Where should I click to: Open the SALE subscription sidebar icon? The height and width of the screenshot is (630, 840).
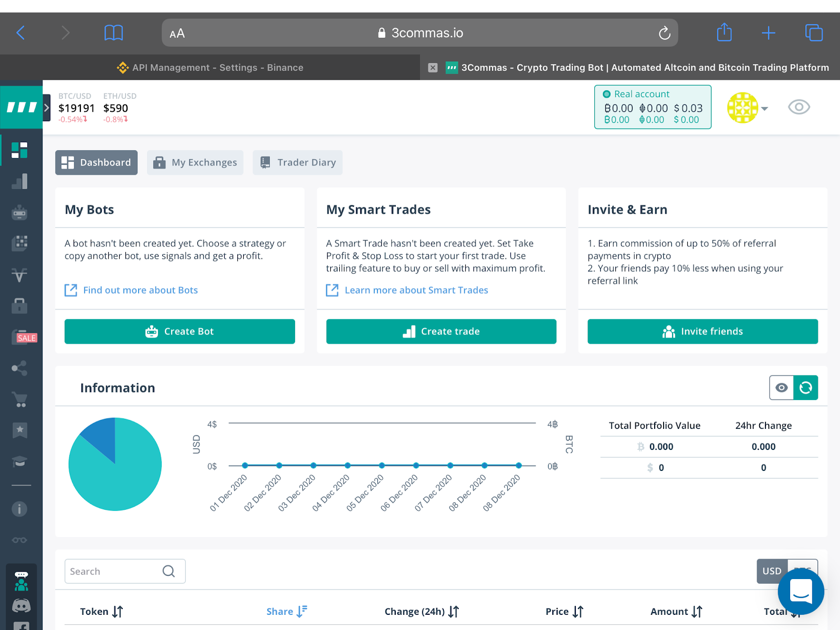click(x=24, y=337)
